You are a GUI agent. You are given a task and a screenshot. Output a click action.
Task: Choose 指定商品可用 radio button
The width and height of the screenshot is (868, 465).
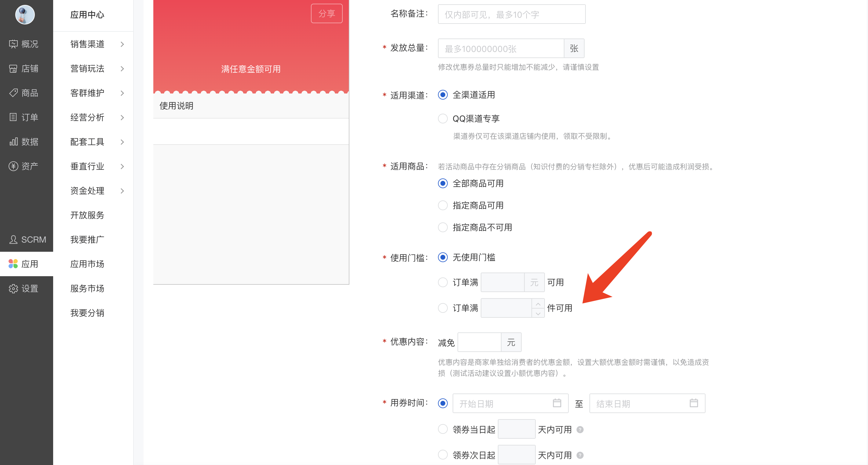point(443,205)
